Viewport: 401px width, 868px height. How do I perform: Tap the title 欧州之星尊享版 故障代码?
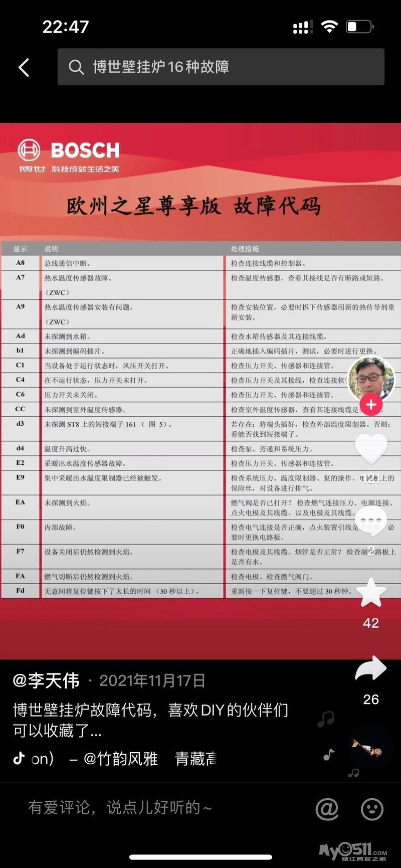(194, 206)
